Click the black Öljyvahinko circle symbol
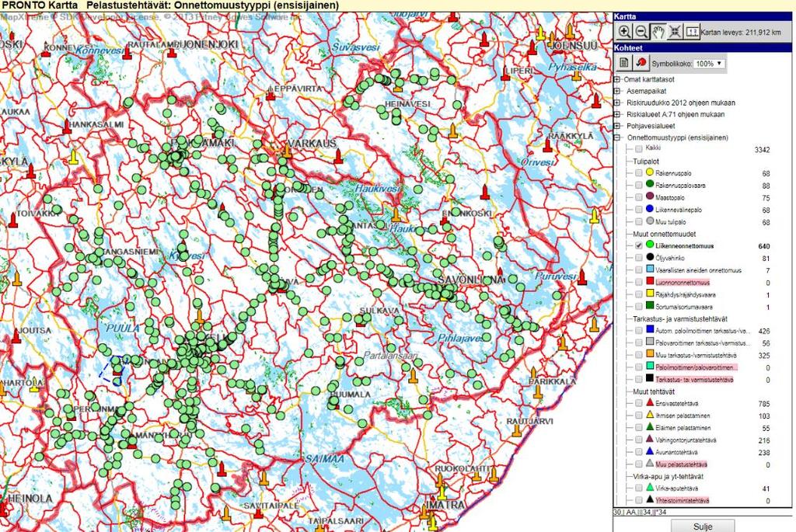796x532 pixels. coord(650,257)
